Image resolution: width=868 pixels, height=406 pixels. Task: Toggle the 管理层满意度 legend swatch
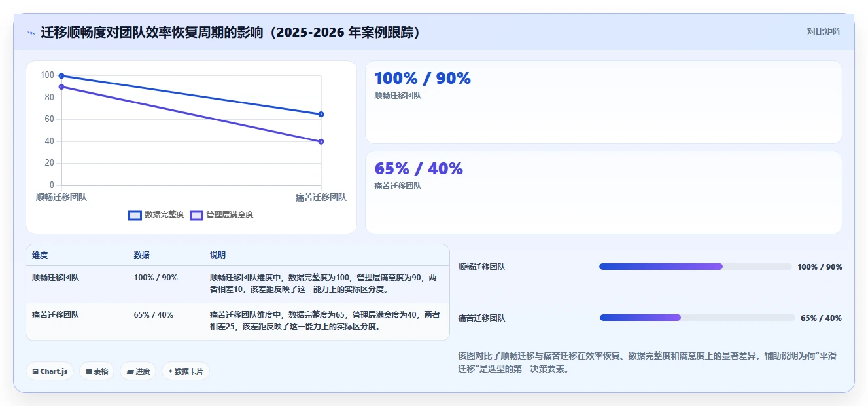[196, 215]
